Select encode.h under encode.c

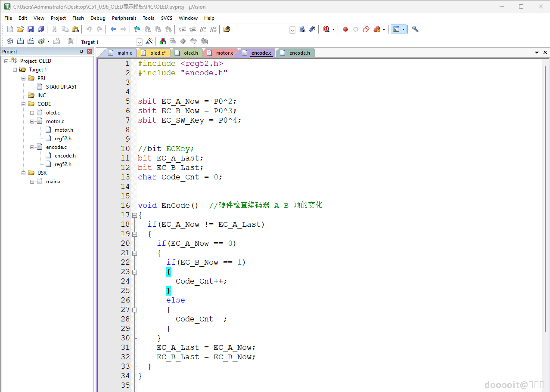click(x=65, y=156)
